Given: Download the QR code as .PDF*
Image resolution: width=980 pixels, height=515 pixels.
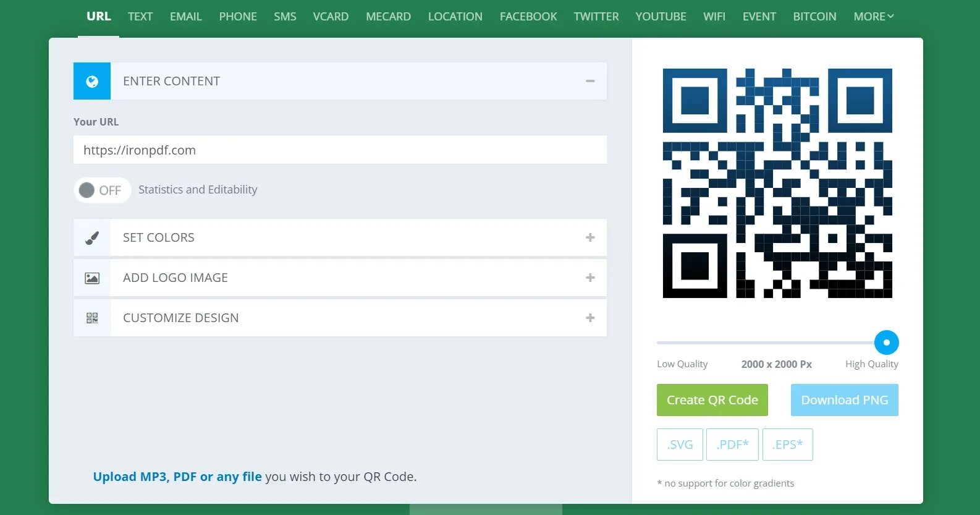Looking at the screenshot, I should click(732, 445).
